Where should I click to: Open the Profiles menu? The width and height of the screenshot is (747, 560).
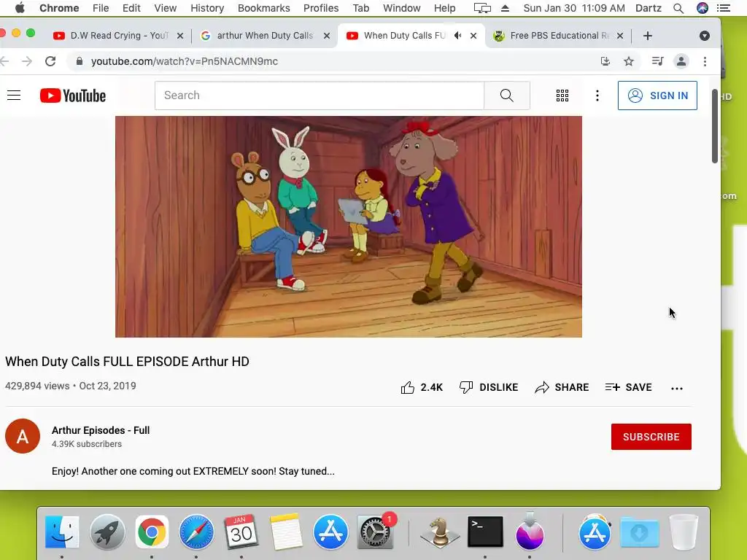pyautogui.click(x=321, y=8)
